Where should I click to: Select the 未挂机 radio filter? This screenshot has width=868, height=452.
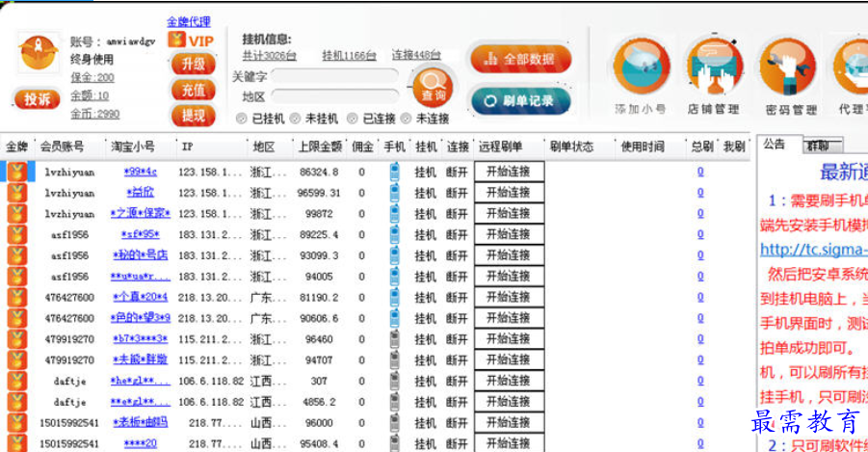tap(295, 119)
